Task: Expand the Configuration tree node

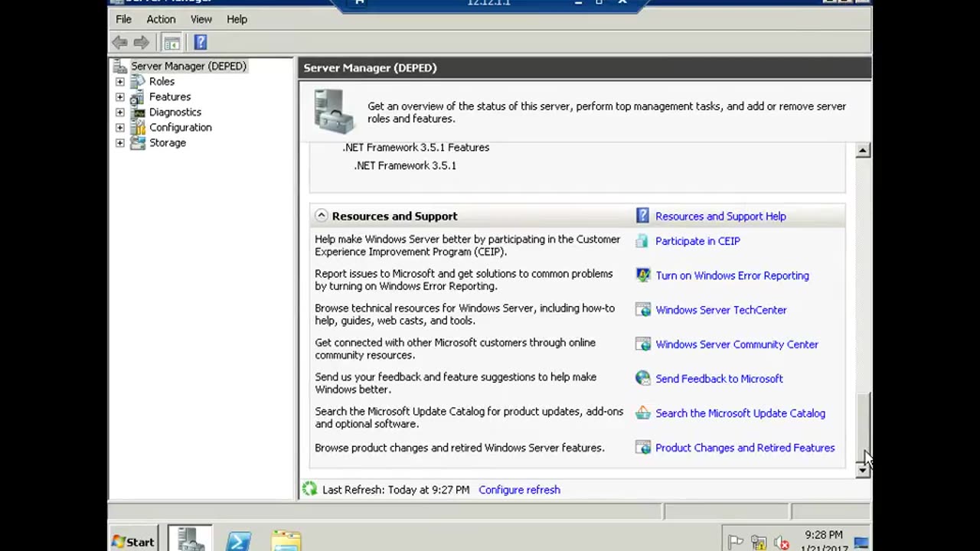Action: pyautogui.click(x=119, y=127)
